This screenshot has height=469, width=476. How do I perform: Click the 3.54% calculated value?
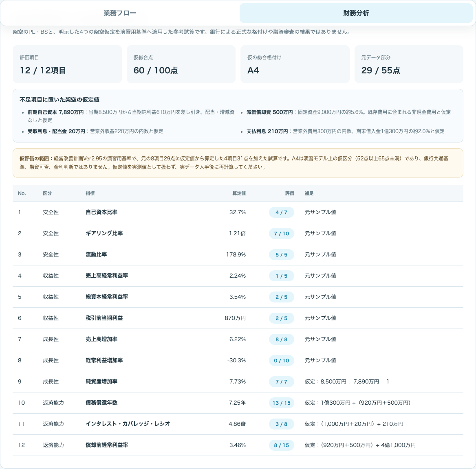tap(238, 297)
